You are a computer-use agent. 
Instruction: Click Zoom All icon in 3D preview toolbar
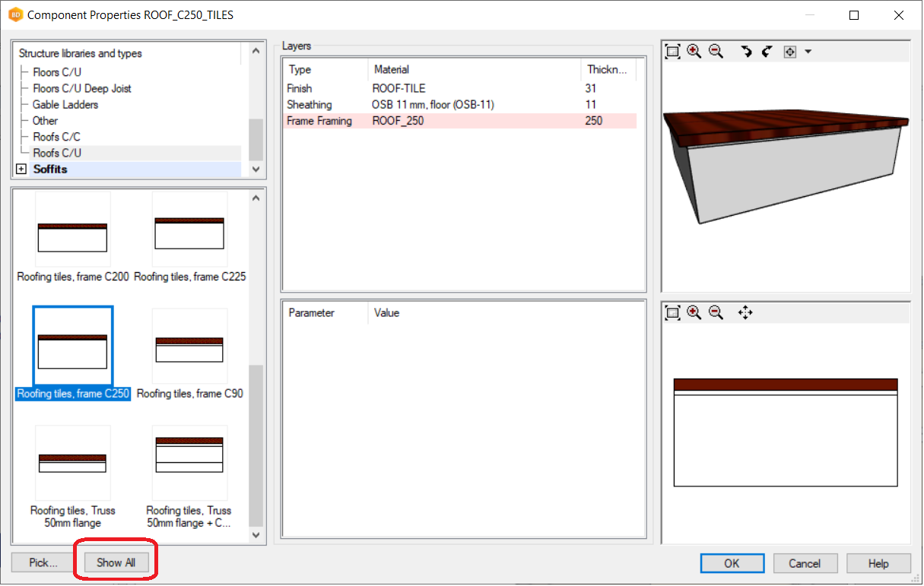pyautogui.click(x=672, y=52)
